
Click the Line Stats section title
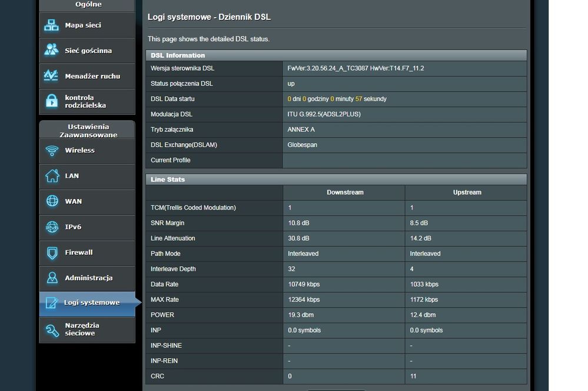coord(168,180)
